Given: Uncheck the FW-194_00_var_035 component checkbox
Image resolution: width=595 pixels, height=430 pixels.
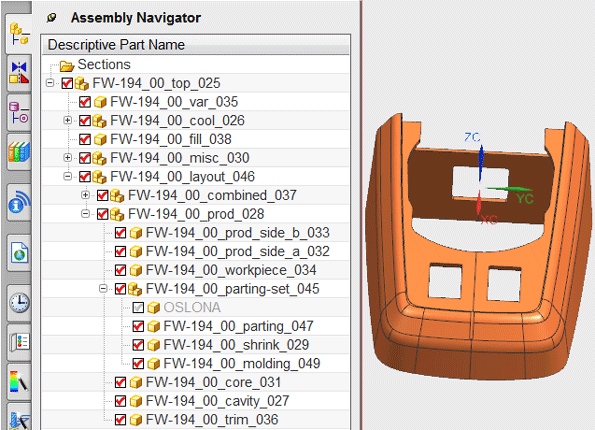Looking at the screenshot, I should point(85,102).
